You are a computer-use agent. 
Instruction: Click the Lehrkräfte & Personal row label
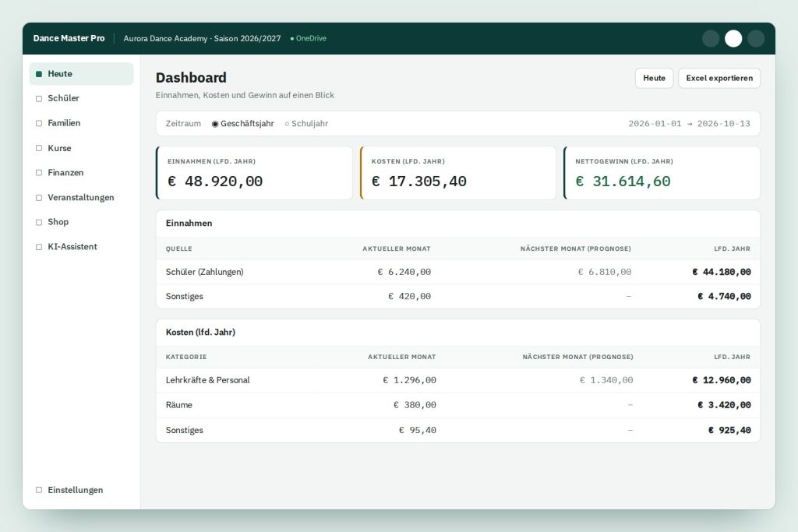(x=207, y=380)
